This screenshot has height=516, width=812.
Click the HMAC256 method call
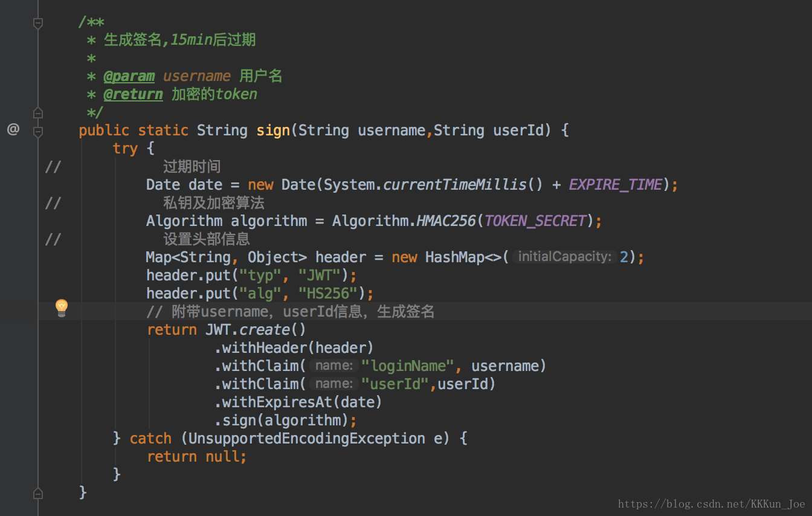click(446, 221)
